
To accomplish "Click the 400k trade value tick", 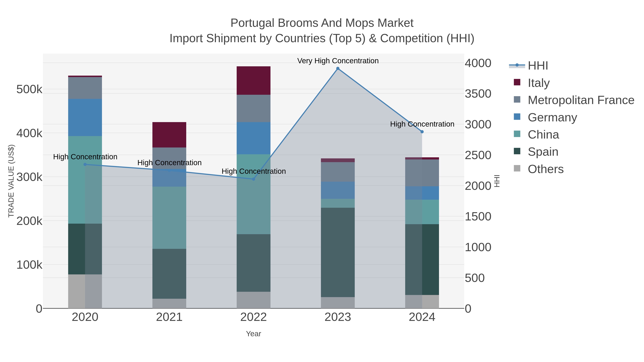I will (29, 133).
